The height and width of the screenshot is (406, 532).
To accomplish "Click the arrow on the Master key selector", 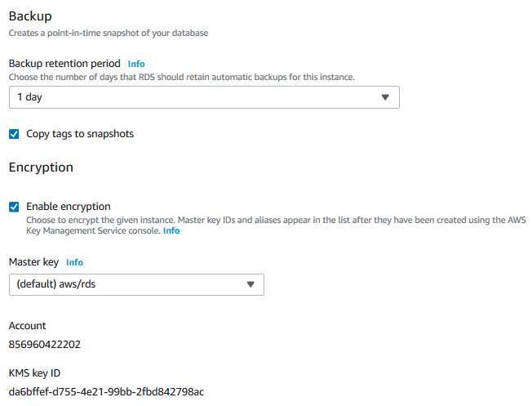I will 250,284.
